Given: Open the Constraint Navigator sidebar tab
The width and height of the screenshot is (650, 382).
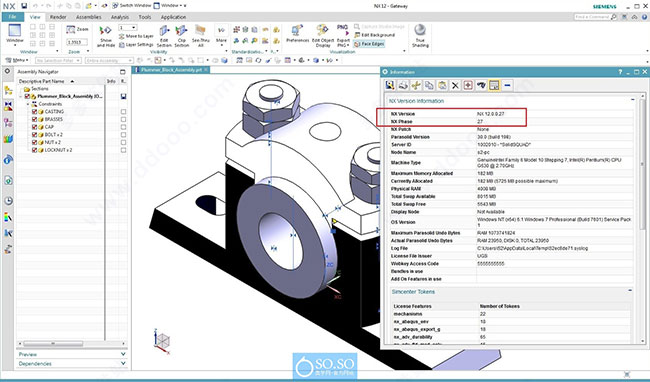Looking at the screenshot, I should click(x=8, y=106).
